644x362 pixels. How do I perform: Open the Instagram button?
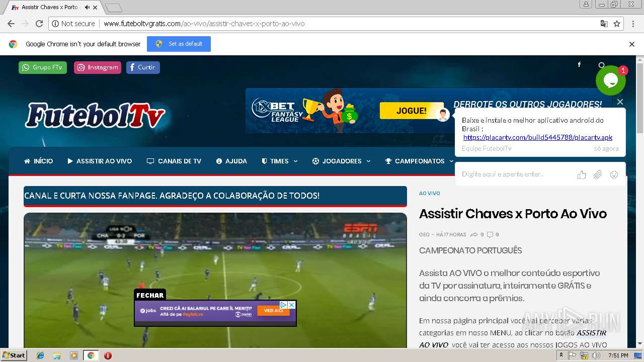(98, 67)
